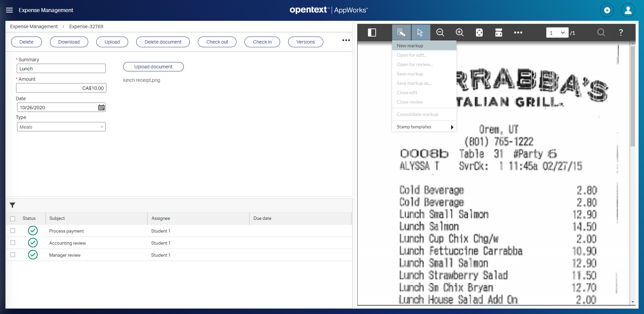Screen dimensions: 644x314
Task: Open the user profile icon
Action: [x=628, y=10]
